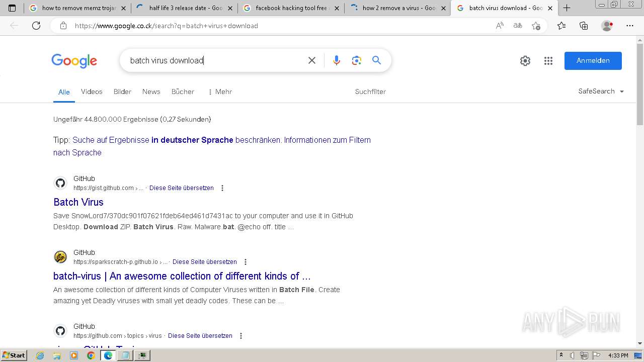Image resolution: width=644 pixels, height=362 pixels.
Task: Select the News search filter
Action: tap(151, 92)
